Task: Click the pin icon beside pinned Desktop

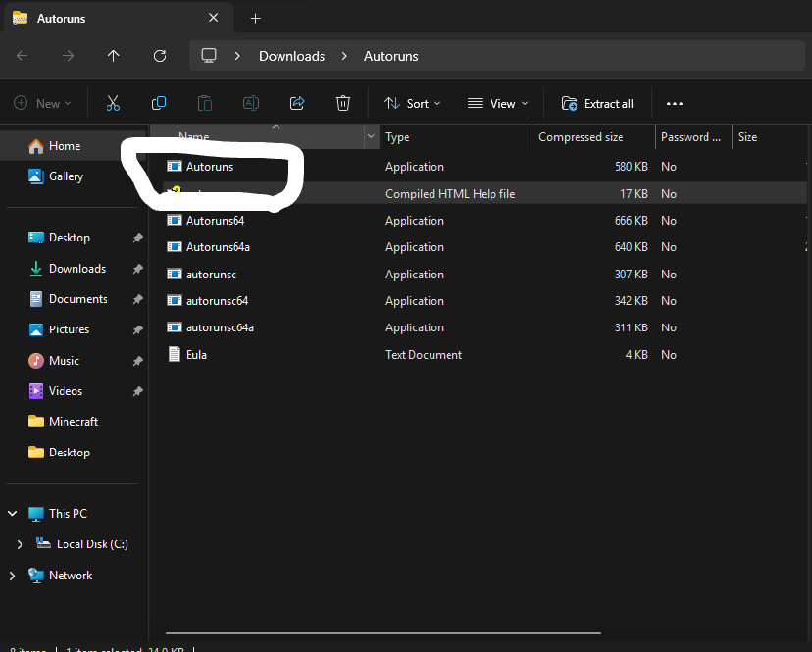Action: click(x=137, y=237)
